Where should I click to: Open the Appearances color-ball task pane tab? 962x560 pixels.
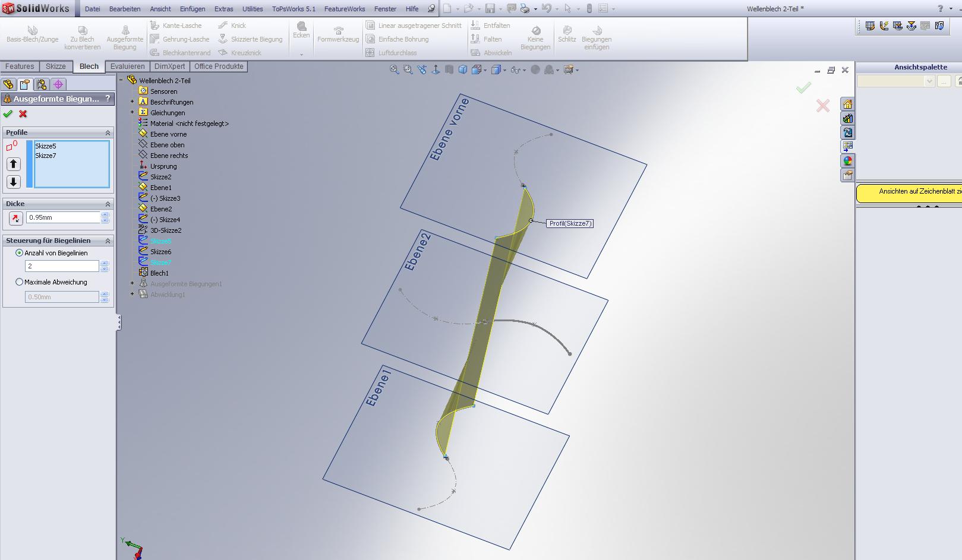pyautogui.click(x=847, y=161)
